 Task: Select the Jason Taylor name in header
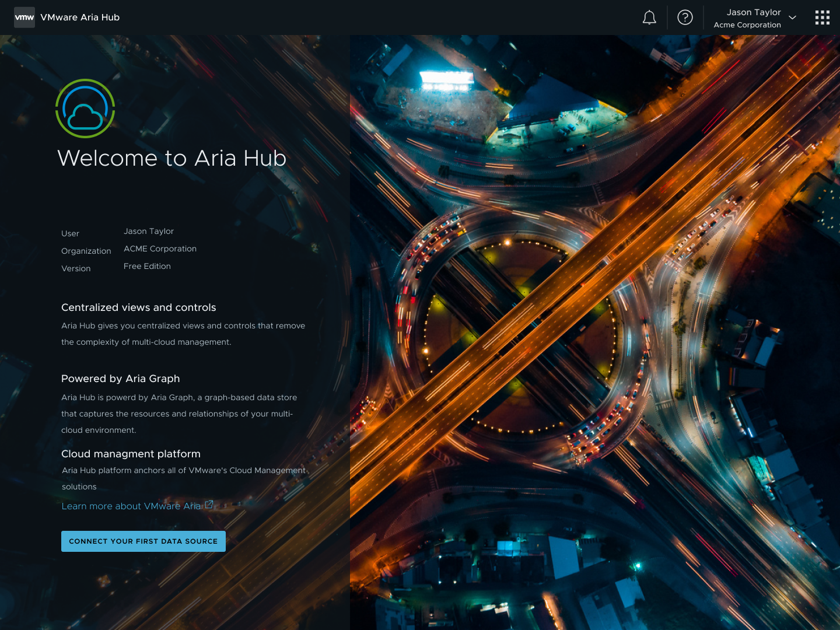[754, 12]
